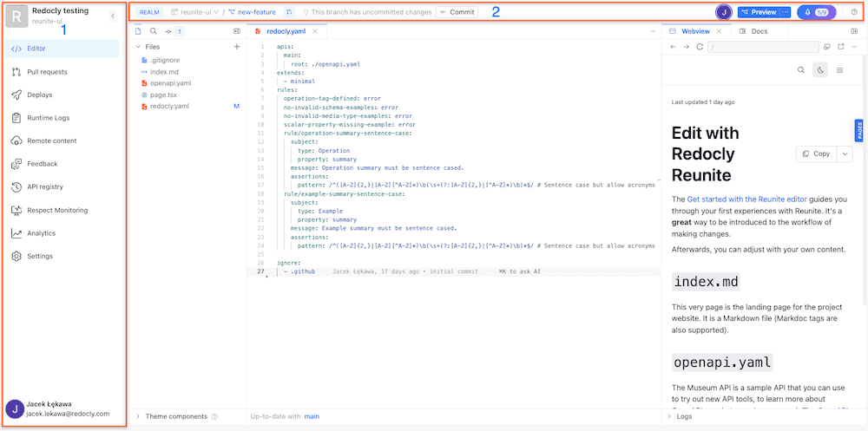Open source control changes icon with badge 1
Viewport: 868px width, 431px height.
tap(174, 31)
